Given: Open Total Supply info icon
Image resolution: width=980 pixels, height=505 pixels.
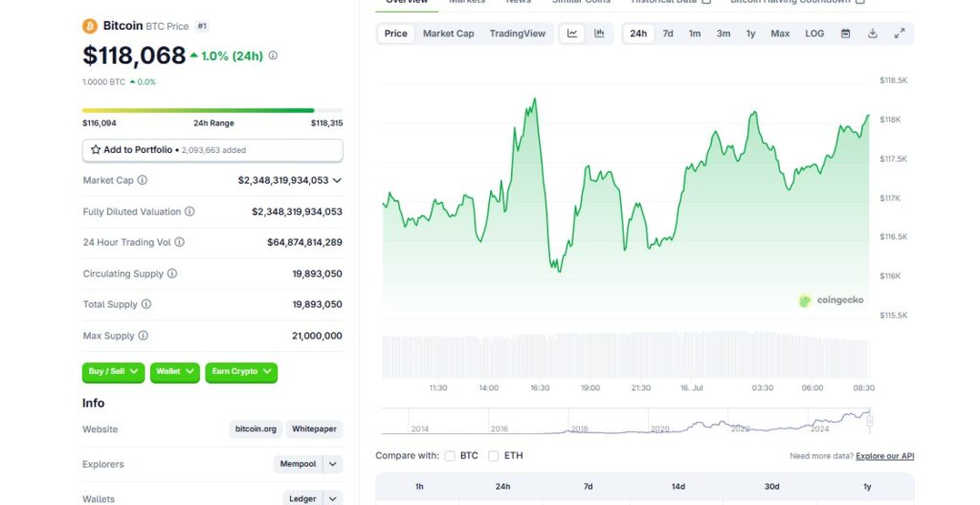Looking at the screenshot, I should 146,304.
